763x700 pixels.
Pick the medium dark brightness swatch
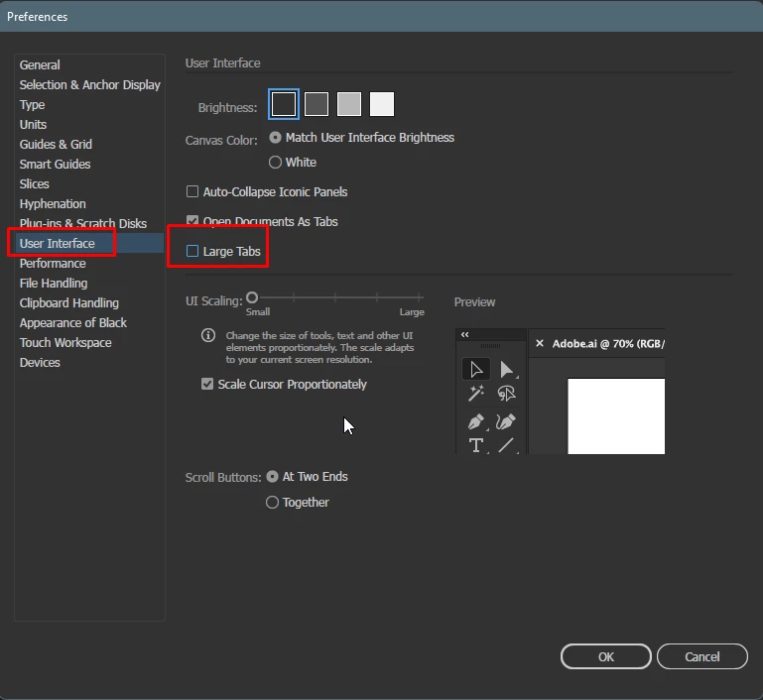[317, 104]
